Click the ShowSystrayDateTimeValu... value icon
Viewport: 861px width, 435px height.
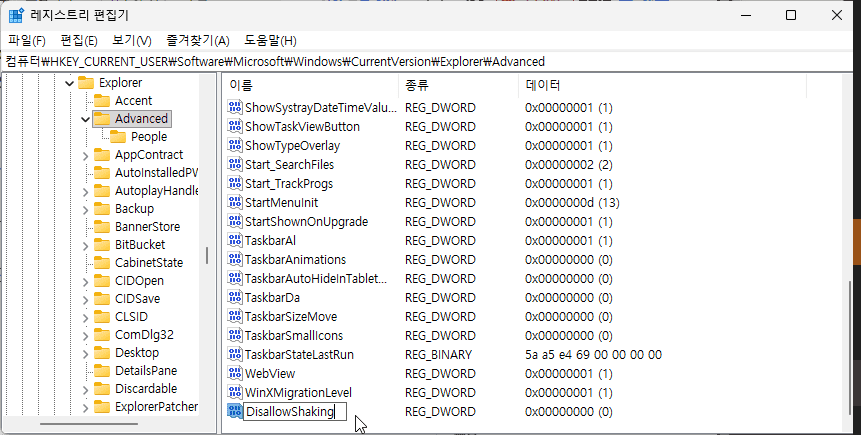(235, 108)
